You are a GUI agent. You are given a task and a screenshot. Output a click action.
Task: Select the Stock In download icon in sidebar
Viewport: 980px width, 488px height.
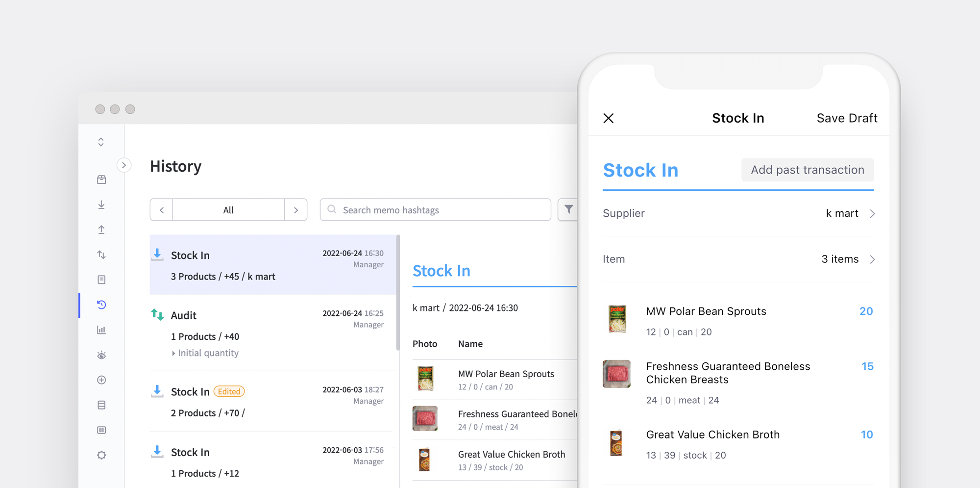[x=101, y=205]
